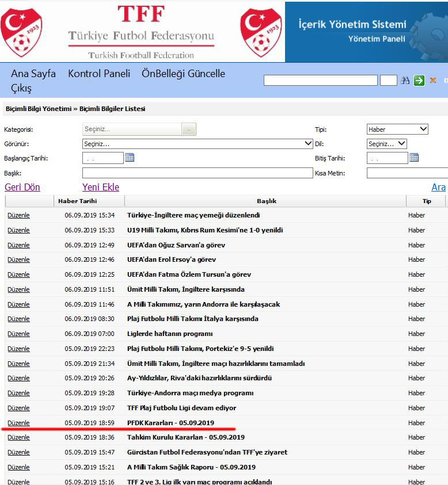The height and width of the screenshot is (485, 448).
Task: Expand the Kategorisi dropdown
Action: coord(139,129)
